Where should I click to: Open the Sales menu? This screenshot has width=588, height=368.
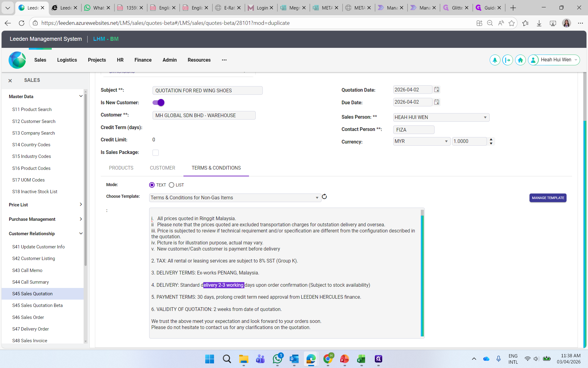click(40, 60)
